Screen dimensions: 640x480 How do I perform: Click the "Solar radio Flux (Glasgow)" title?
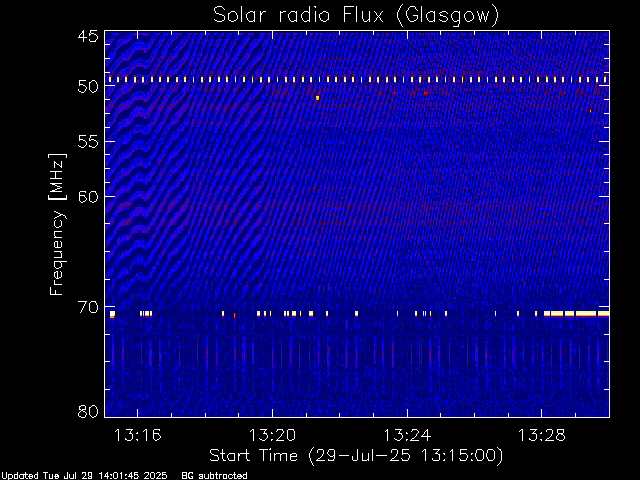[356, 16]
